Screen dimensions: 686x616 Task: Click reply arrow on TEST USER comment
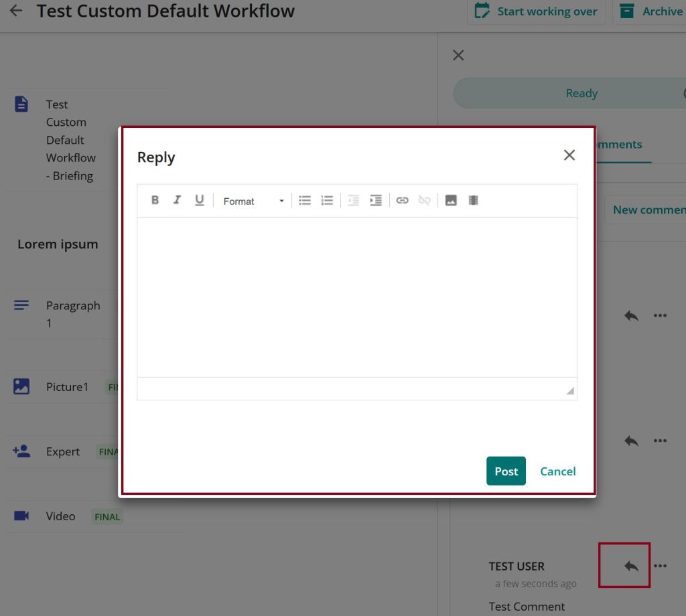click(x=631, y=566)
